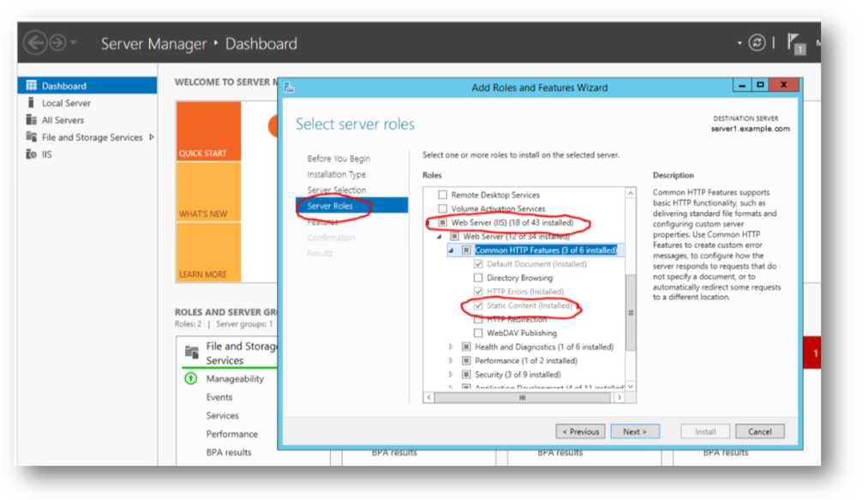Click the scroll-right arrow of roles list

tap(619, 397)
